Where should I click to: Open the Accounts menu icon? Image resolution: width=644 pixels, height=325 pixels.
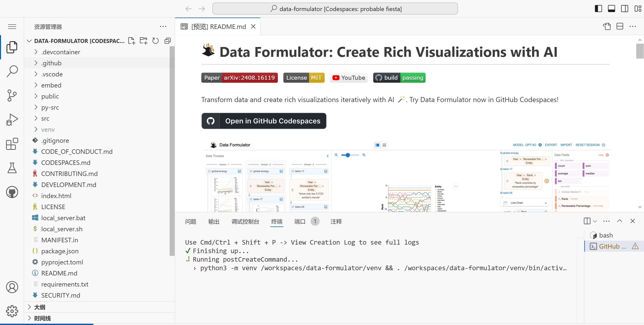pyautogui.click(x=12, y=287)
